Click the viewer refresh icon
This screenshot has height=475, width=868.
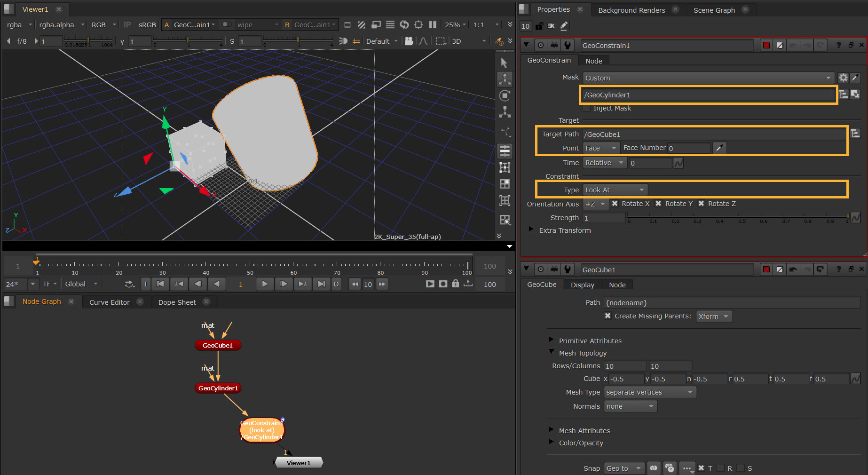(x=404, y=25)
